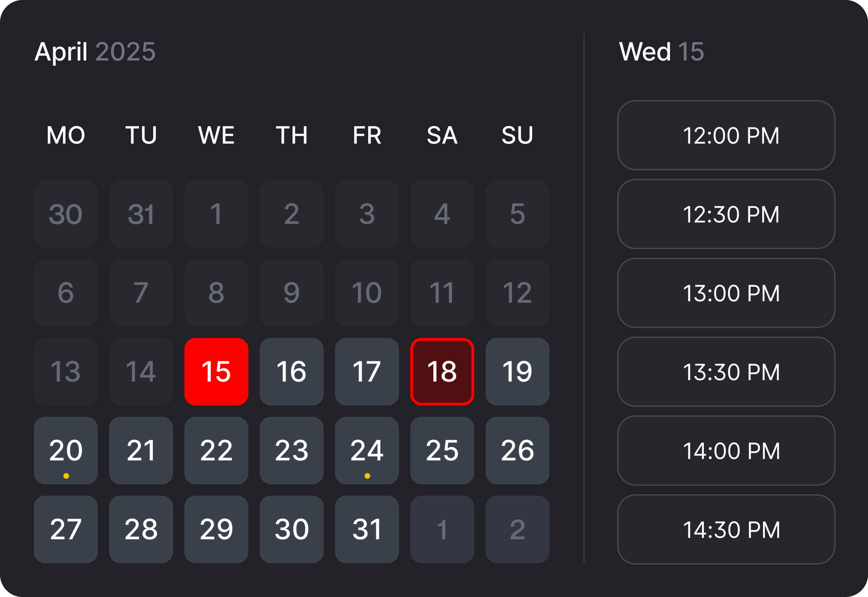Select outlined date 18 on Saturday

click(x=442, y=372)
